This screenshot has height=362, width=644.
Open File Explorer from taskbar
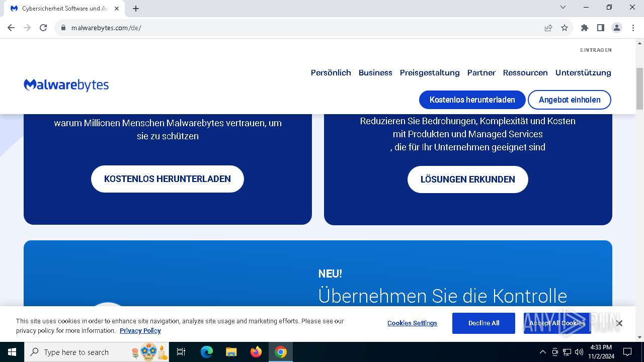click(x=231, y=352)
